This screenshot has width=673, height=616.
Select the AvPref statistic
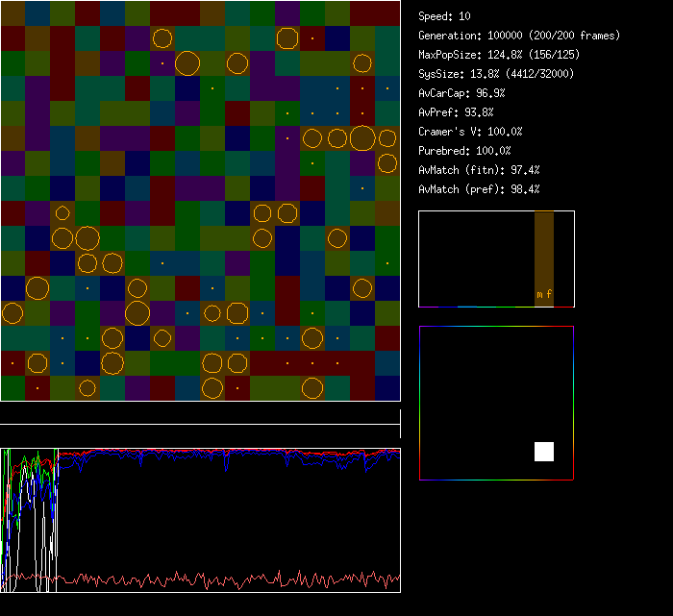457,112
